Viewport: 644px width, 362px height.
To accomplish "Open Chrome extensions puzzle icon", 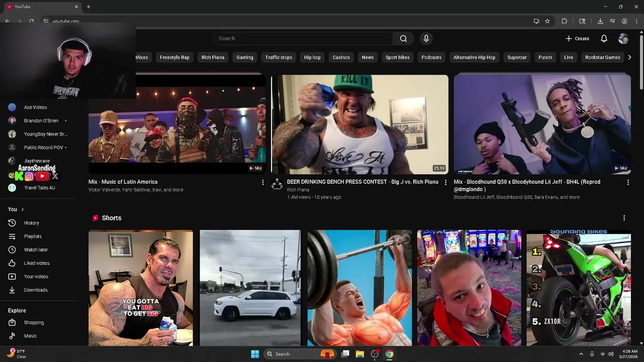I will click(564, 21).
